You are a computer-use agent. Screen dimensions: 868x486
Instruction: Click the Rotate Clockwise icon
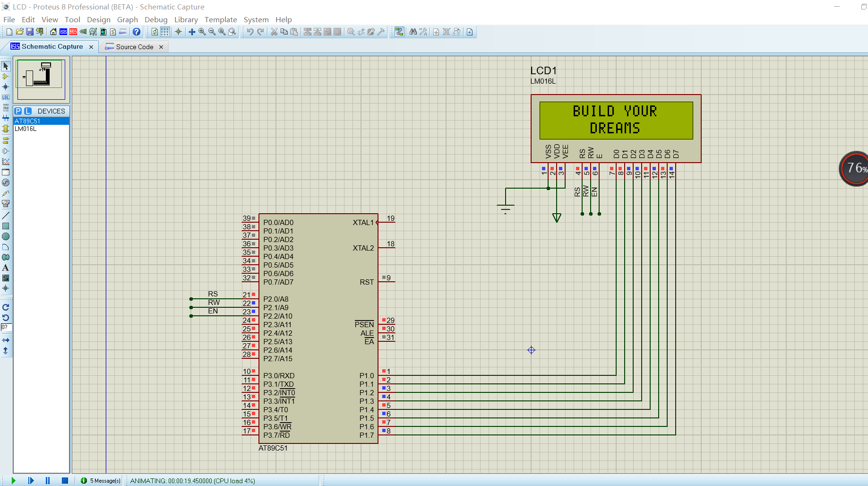coord(6,307)
